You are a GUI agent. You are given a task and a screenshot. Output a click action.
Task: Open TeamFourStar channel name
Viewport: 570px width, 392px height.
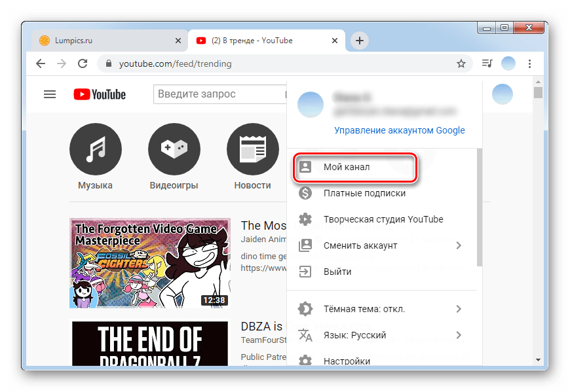tap(263, 340)
